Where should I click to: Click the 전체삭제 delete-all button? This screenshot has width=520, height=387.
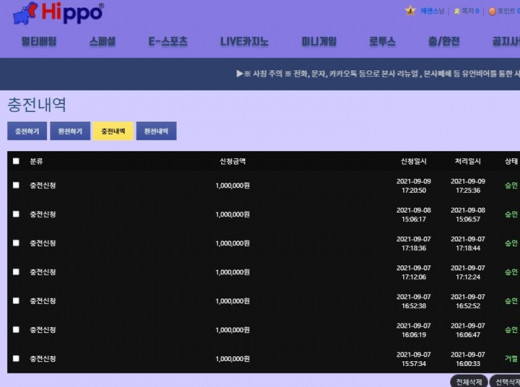469,381
